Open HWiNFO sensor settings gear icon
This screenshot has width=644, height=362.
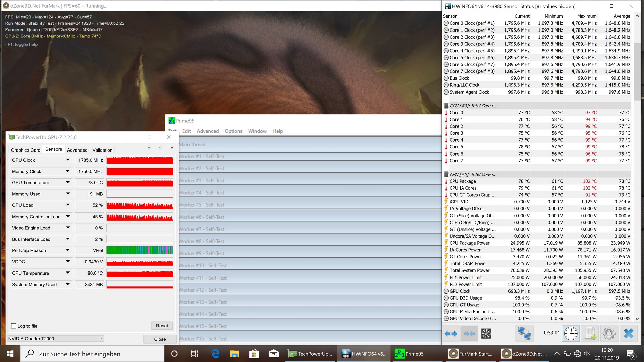pos(609,334)
